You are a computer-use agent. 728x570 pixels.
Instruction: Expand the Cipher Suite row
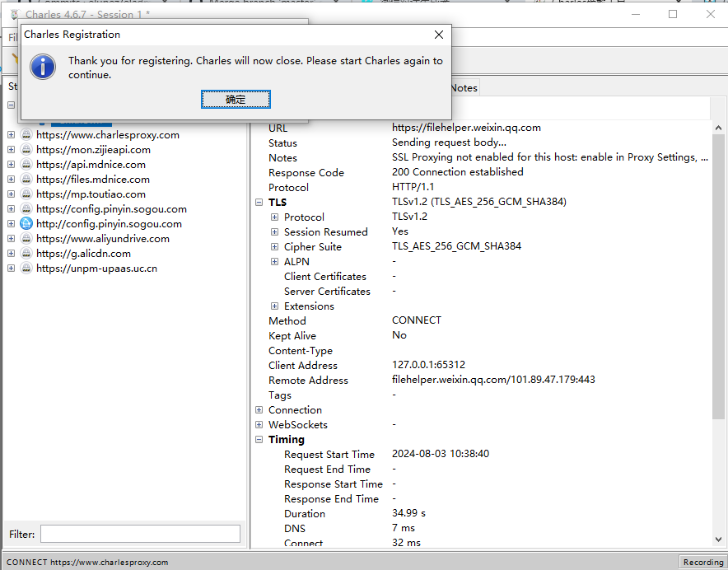[275, 246]
